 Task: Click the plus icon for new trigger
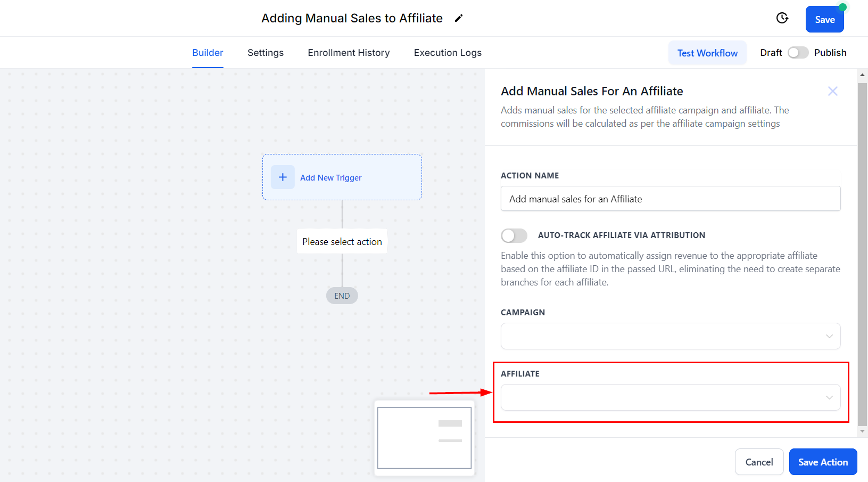tap(283, 177)
